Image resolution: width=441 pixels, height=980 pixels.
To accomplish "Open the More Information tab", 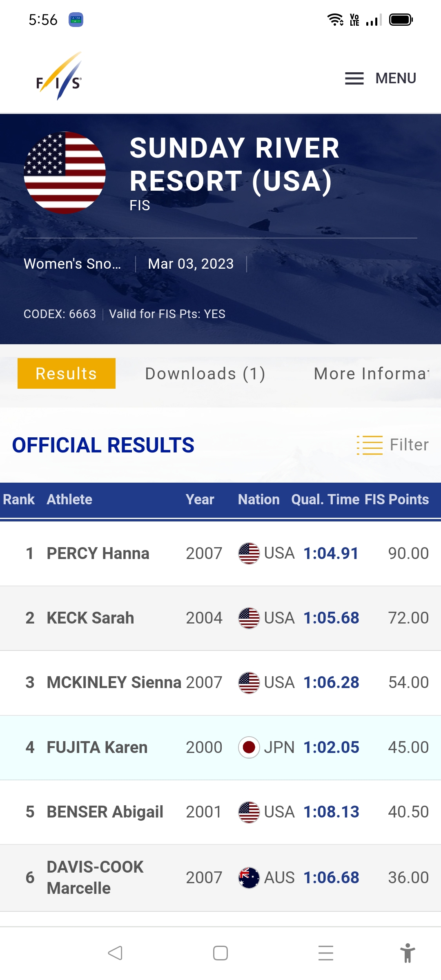I will click(x=371, y=373).
